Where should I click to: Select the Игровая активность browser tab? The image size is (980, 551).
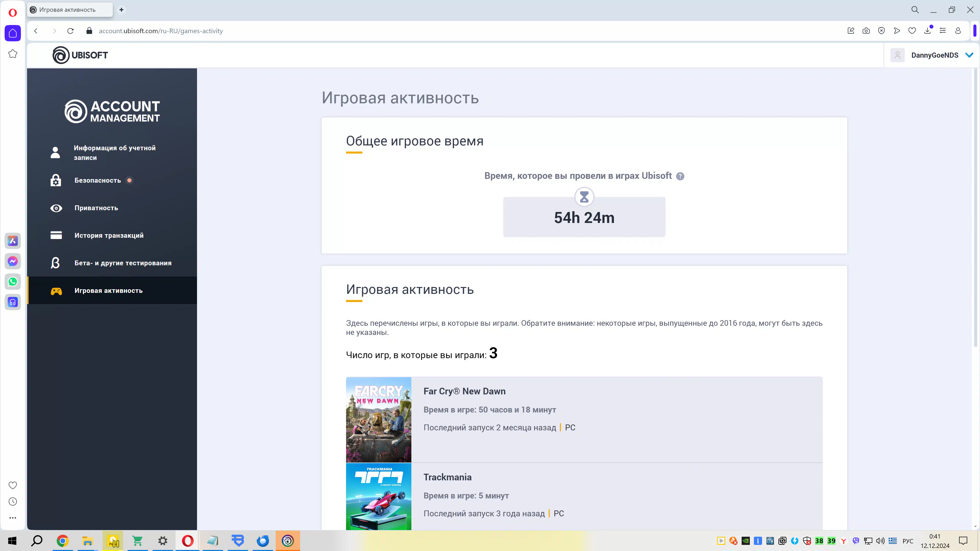(x=70, y=10)
